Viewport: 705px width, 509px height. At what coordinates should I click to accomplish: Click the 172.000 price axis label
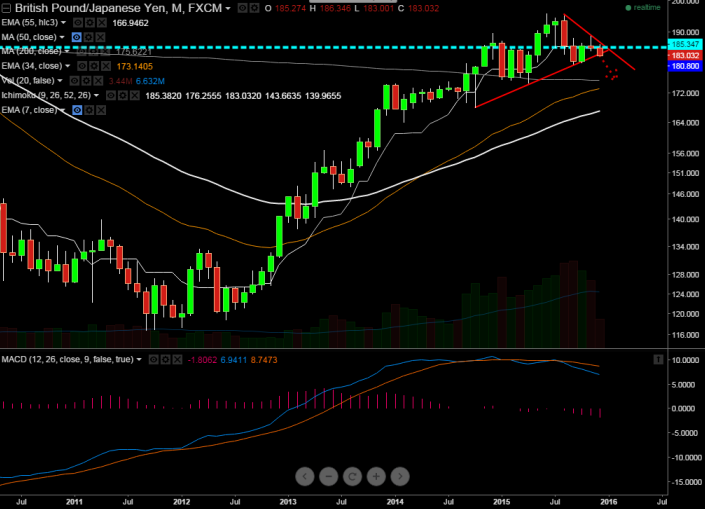686,93
